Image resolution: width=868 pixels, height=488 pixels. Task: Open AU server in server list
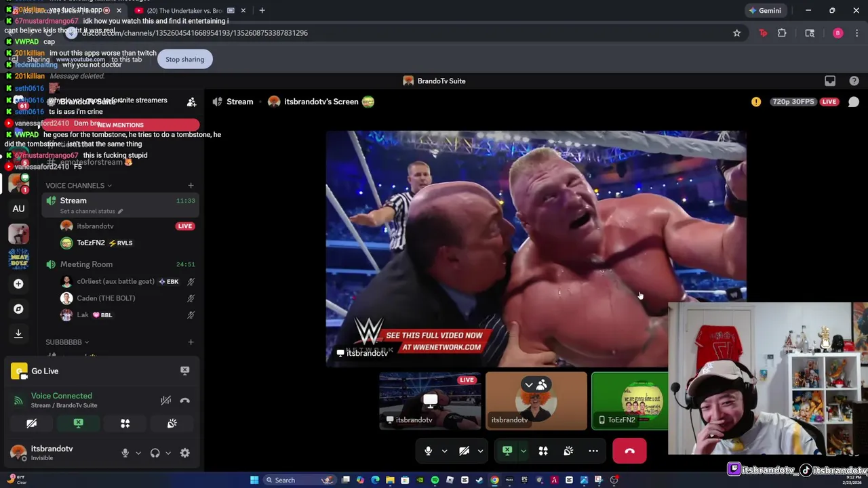click(18, 209)
